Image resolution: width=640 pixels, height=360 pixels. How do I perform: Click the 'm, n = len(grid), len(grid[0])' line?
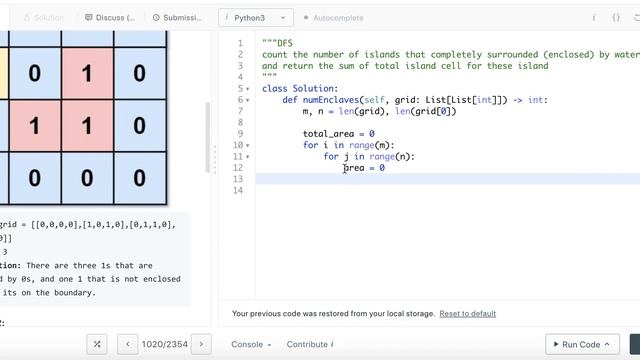pyautogui.click(x=379, y=111)
